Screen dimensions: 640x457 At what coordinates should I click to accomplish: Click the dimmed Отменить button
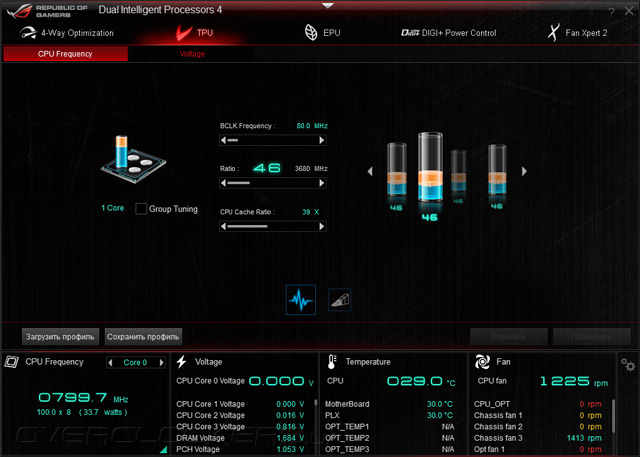(x=509, y=337)
